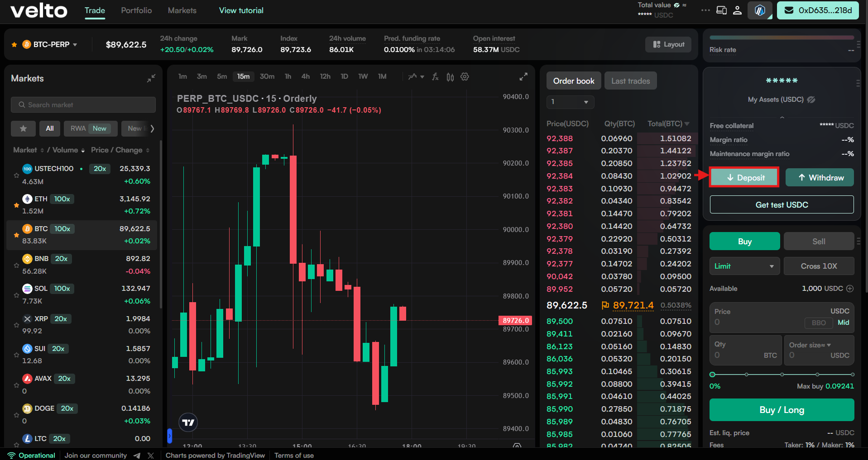
Task: Click the TradingView logo on the chart
Action: tap(187, 422)
